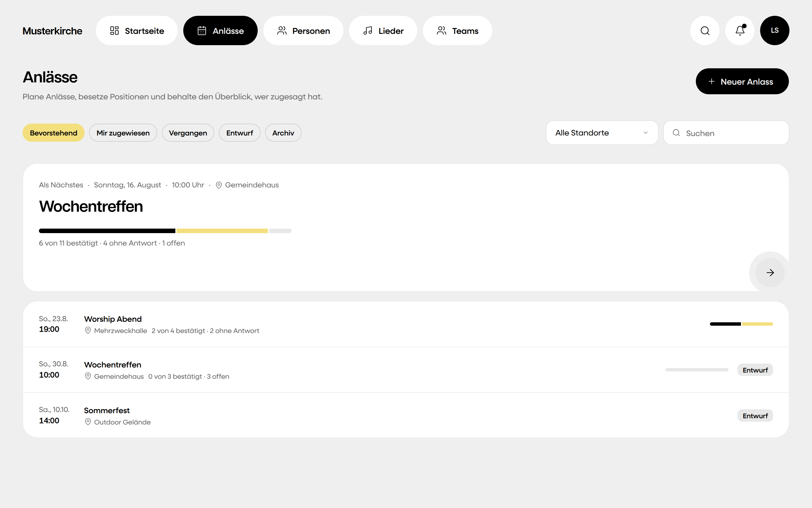
Task: Click the Musterkirche logo
Action: pos(52,31)
